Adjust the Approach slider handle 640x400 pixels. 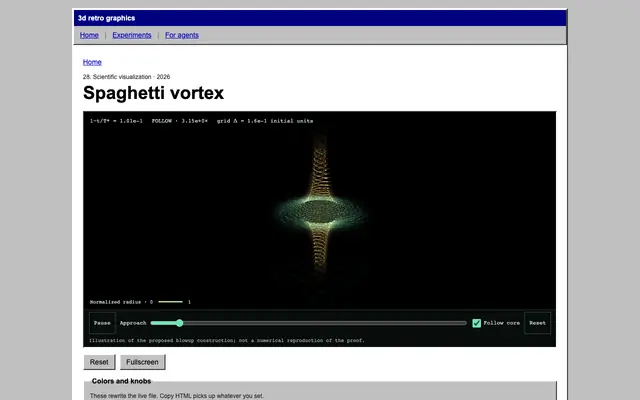[179, 323]
